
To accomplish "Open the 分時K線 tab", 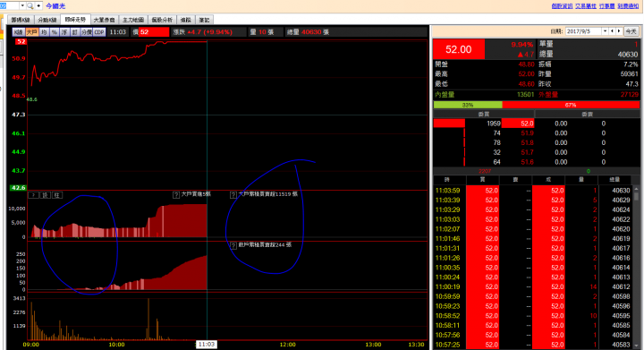I will tap(47, 20).
